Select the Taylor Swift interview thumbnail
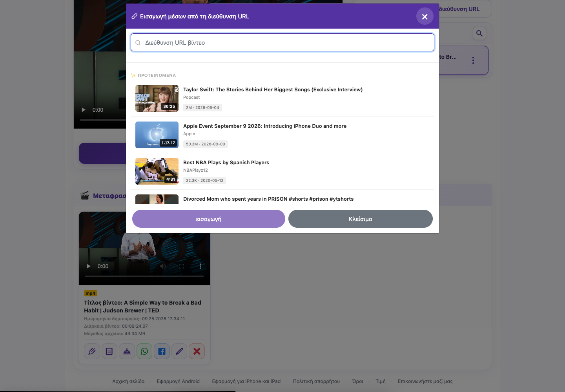The width and height of the screenshot is (565, 392). coord(157,98)
